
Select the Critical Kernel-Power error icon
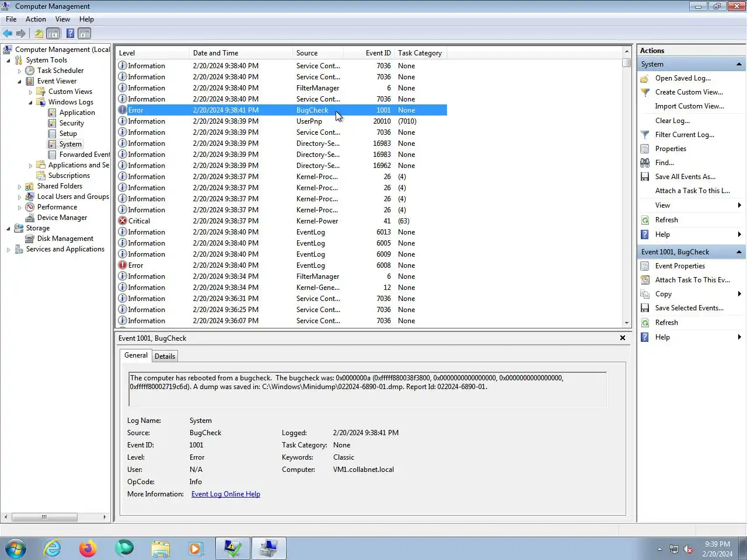123,221
